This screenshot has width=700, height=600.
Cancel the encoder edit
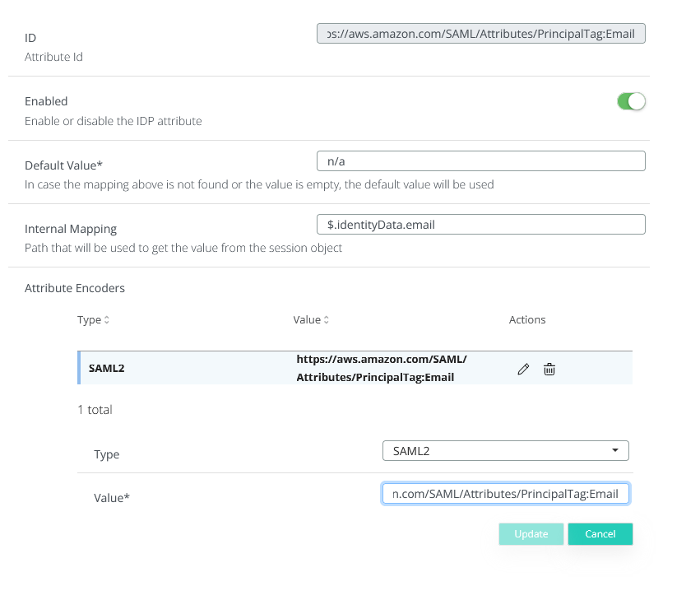coord(600,534)
